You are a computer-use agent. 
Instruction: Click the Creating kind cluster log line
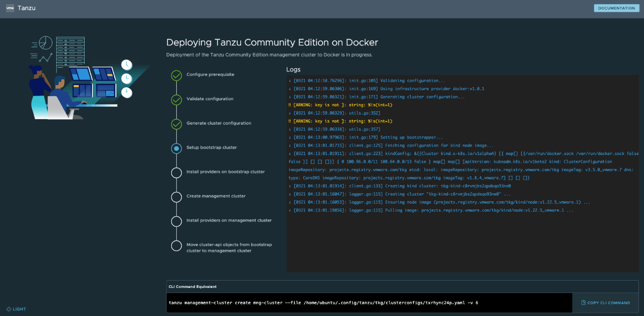pyautogui.click(x=400, y=186)
